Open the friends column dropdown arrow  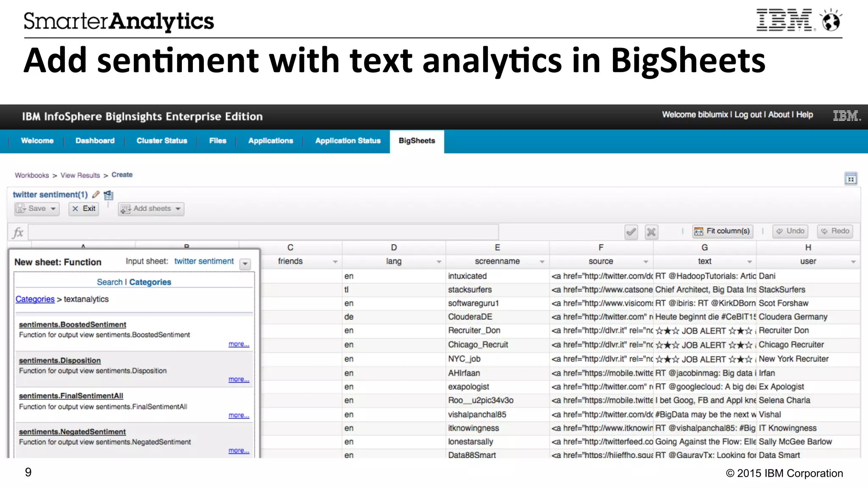click(335, 262)
